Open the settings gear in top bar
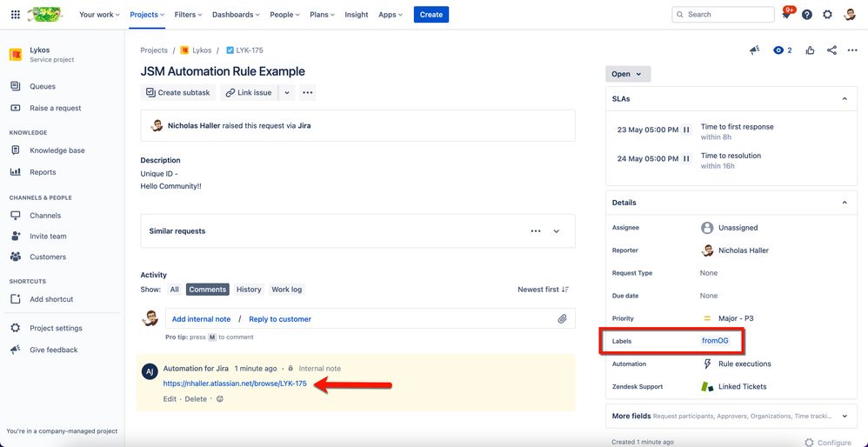 tap(827, 15)
